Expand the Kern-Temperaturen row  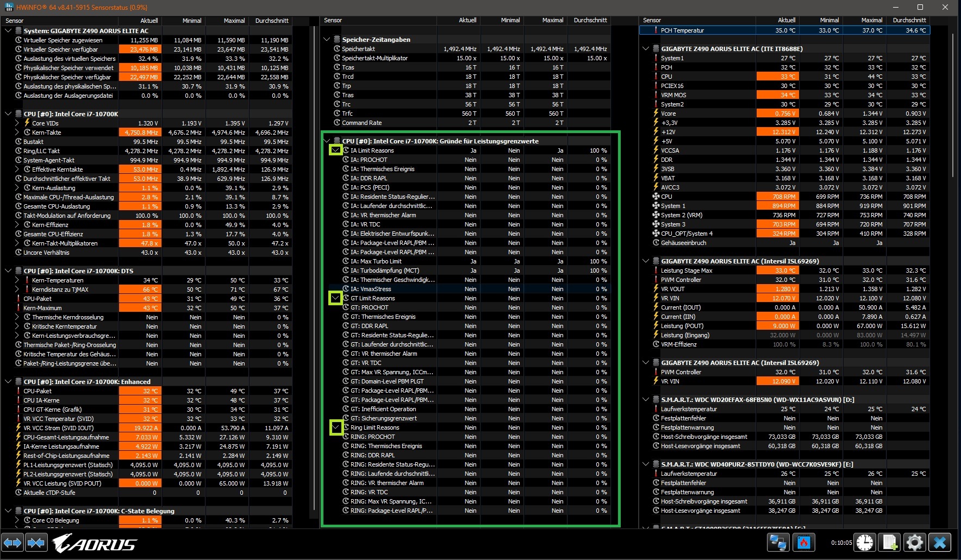coord(17,280)
